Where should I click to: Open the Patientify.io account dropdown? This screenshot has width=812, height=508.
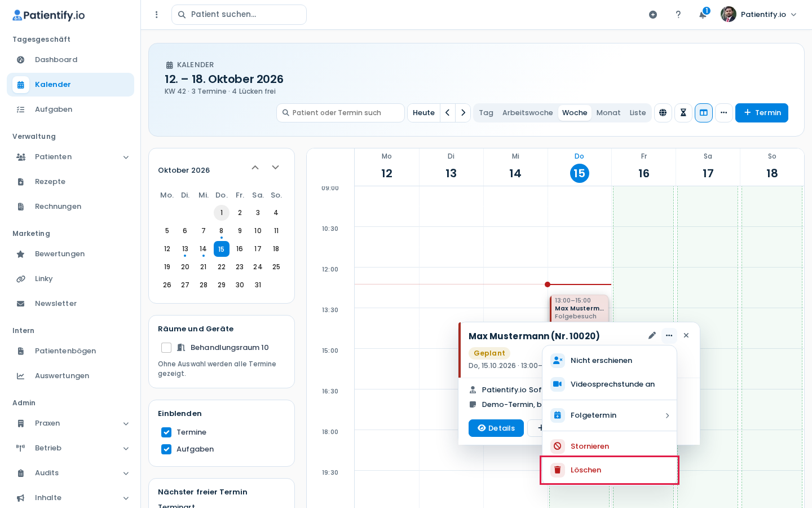click(759, 15)
